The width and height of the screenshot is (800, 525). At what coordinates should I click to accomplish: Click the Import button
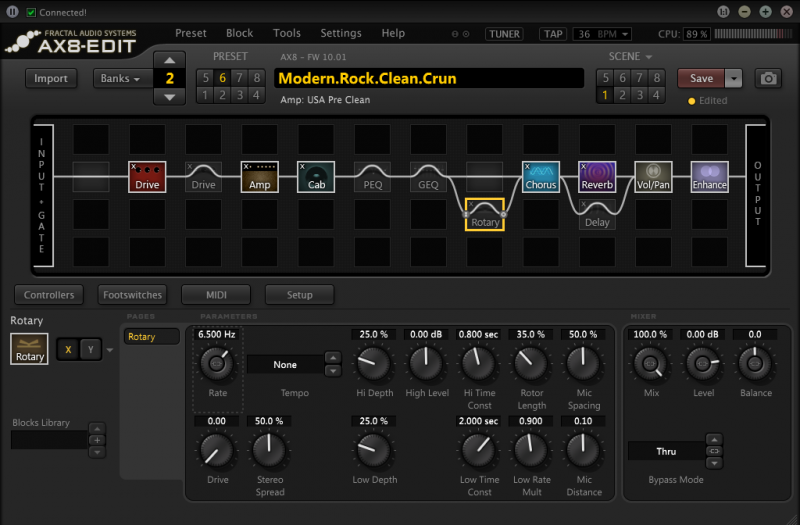(51, 79)
